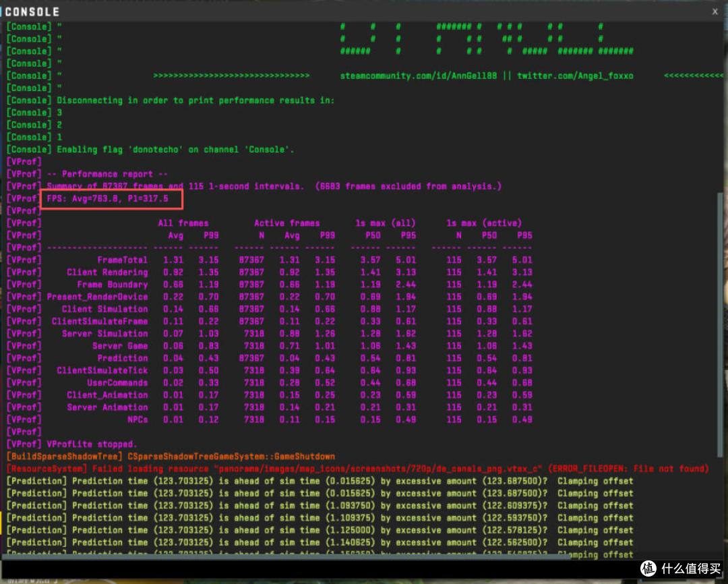728x584 pixels.
Task: Click the CONSOLE title label
Action: click(32, 11)
